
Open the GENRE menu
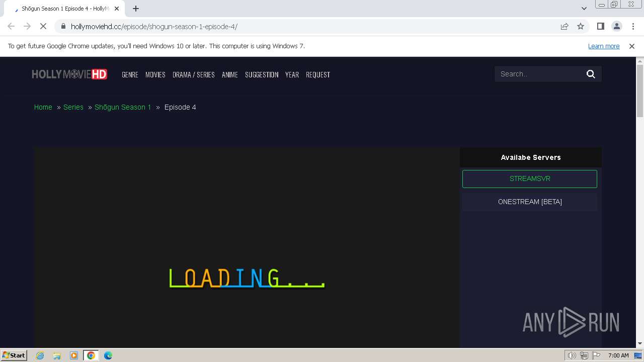coord(130,74)
